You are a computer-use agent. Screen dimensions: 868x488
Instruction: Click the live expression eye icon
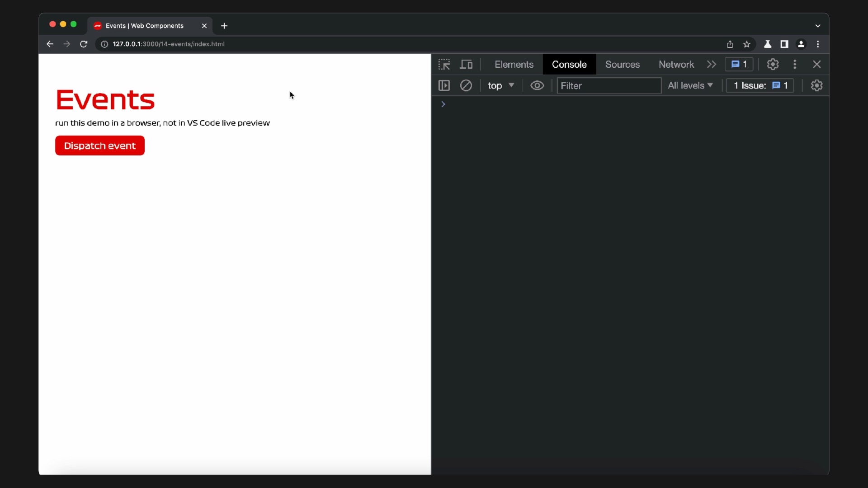pyautogui.click(x=537, y=85)
